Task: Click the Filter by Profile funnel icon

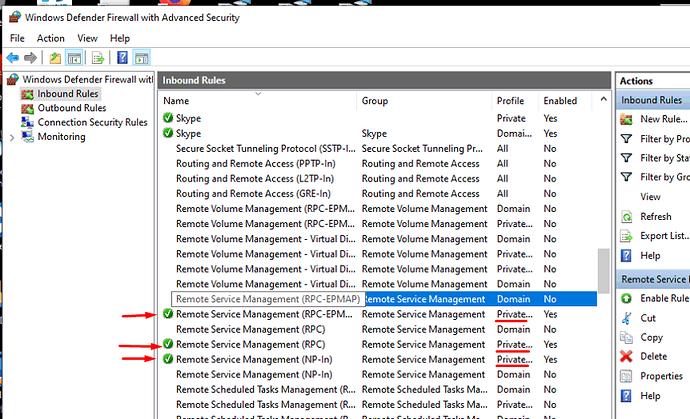Action: (x=626, y=139)
